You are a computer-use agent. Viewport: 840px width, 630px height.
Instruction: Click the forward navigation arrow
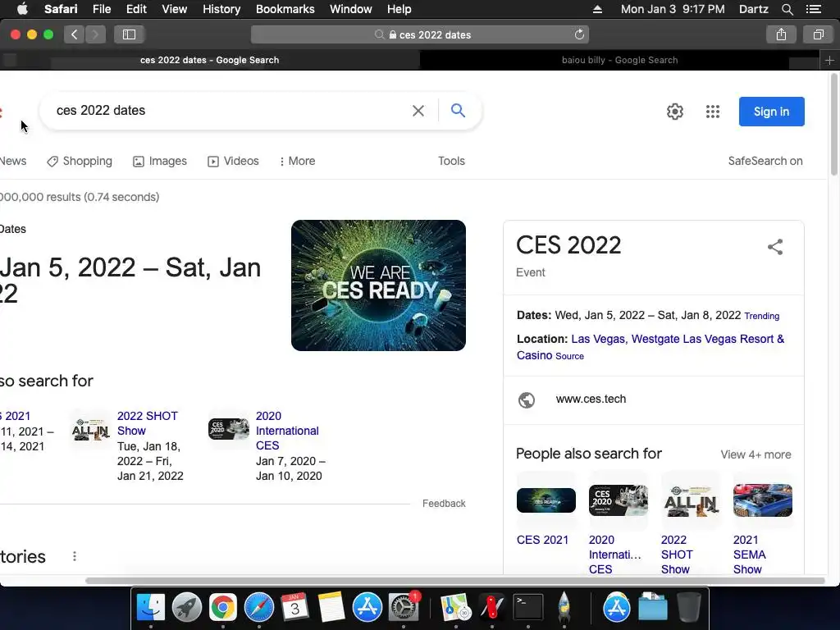95,34
